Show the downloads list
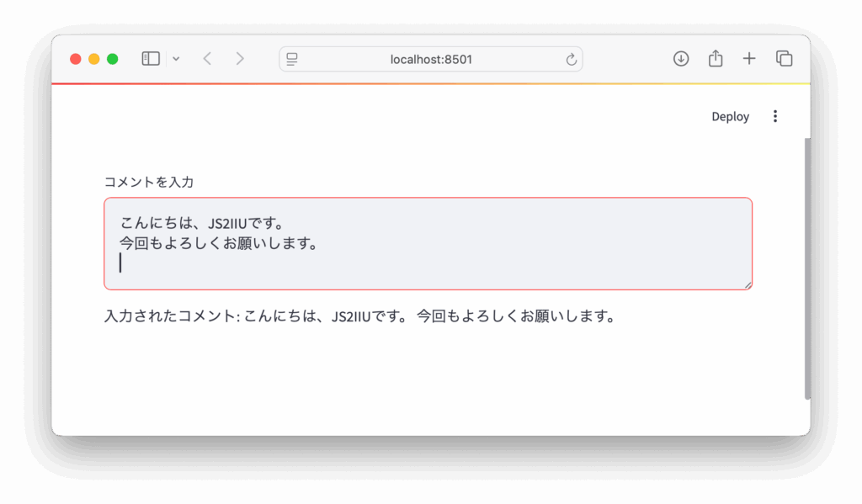The image size is (862, 504). (x=681, y=59)
